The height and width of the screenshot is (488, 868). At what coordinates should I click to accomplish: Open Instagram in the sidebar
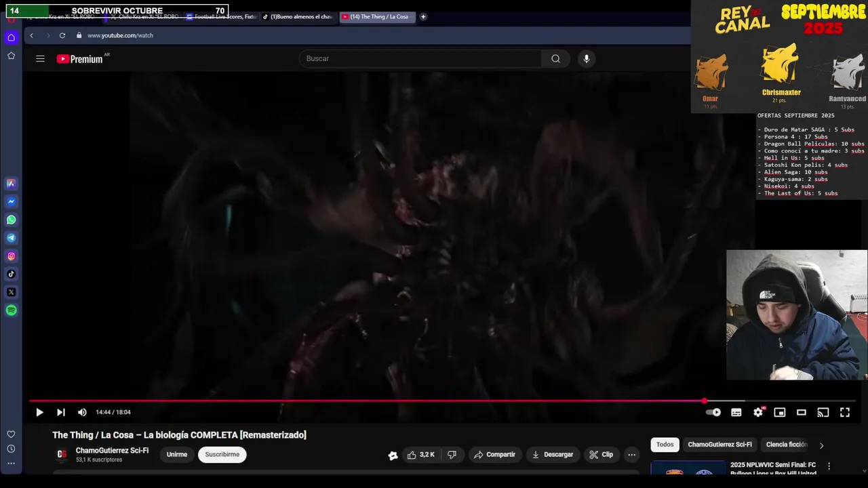(x=11, y=256)
